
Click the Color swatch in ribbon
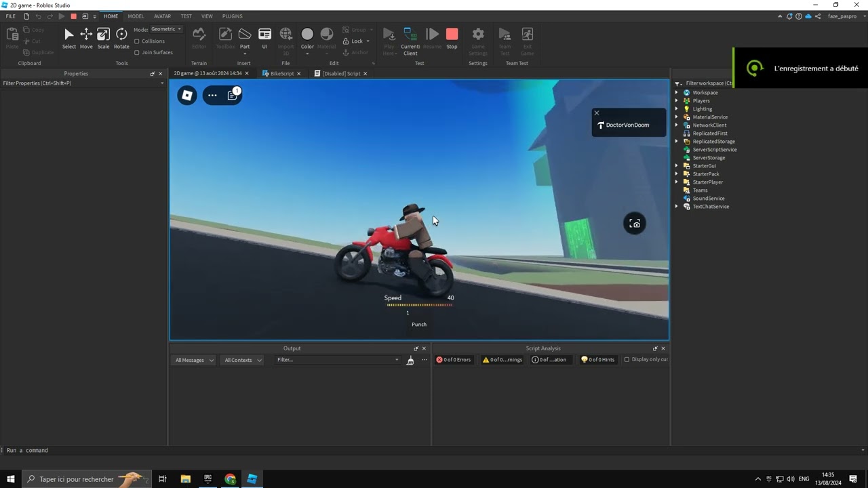click(x=307, y=35)
